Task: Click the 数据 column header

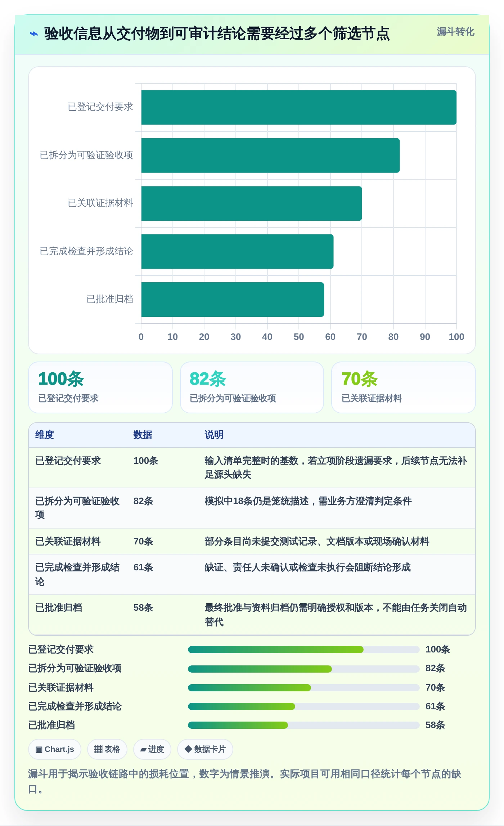Action: (143, 435)
